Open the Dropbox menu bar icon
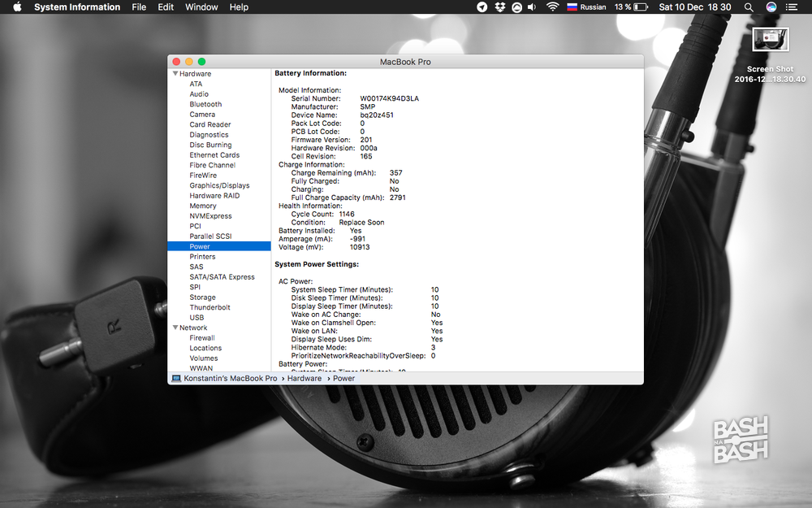 coord(499,7)
